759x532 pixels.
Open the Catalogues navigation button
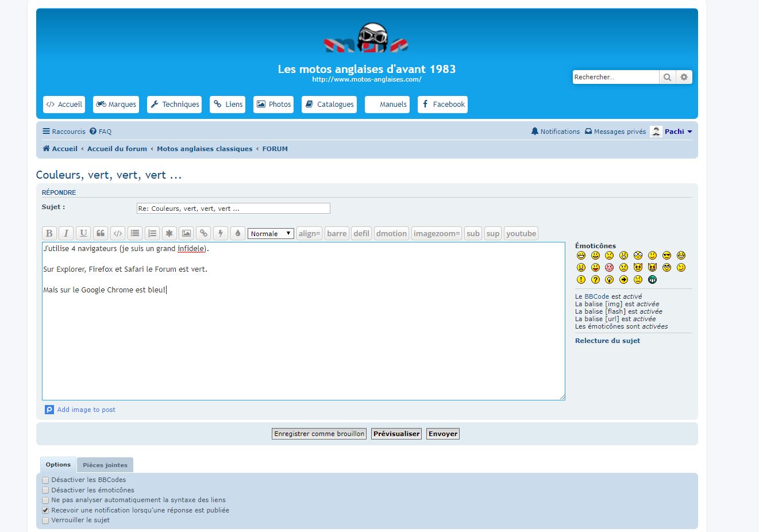[329, 105]
